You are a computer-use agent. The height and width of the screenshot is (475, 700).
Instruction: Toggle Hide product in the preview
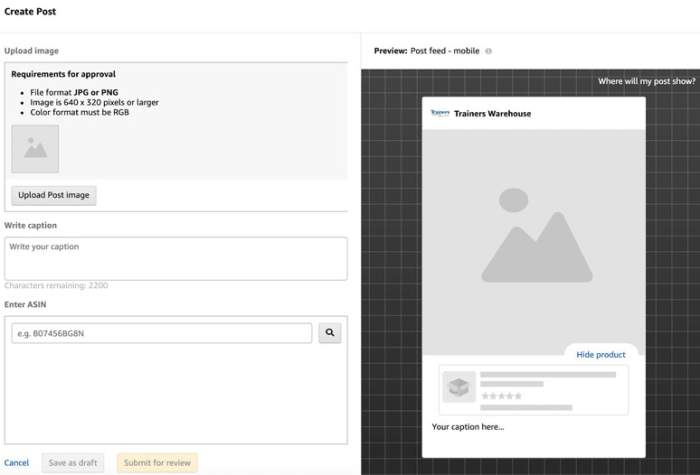[601, 354]
